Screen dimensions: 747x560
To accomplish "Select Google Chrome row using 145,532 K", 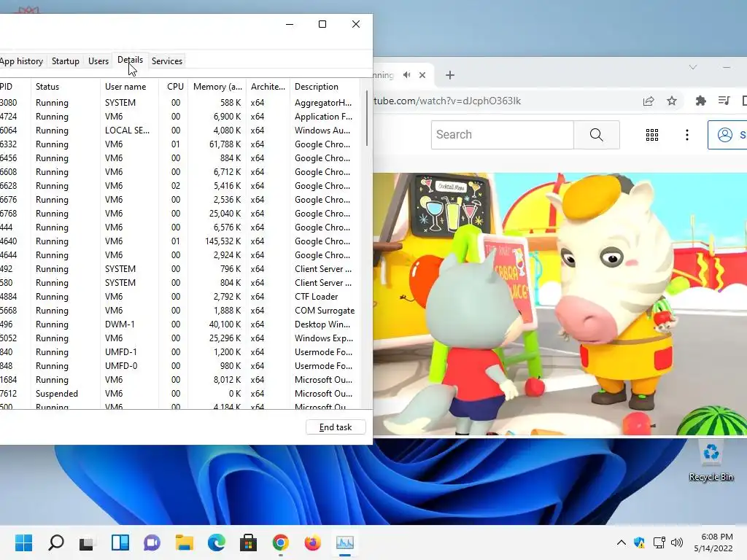I will [x=180, y=241].
